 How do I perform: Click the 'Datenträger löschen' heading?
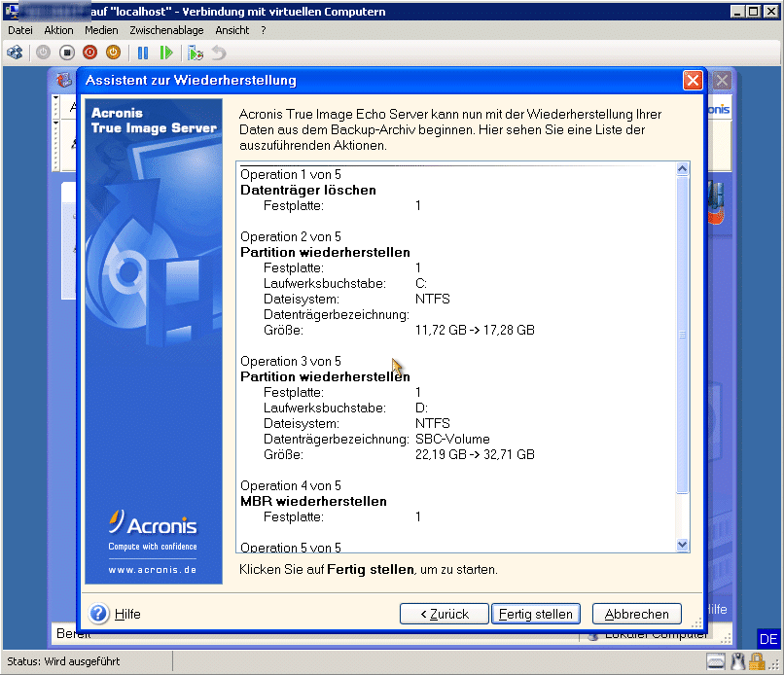click(308, 190)
